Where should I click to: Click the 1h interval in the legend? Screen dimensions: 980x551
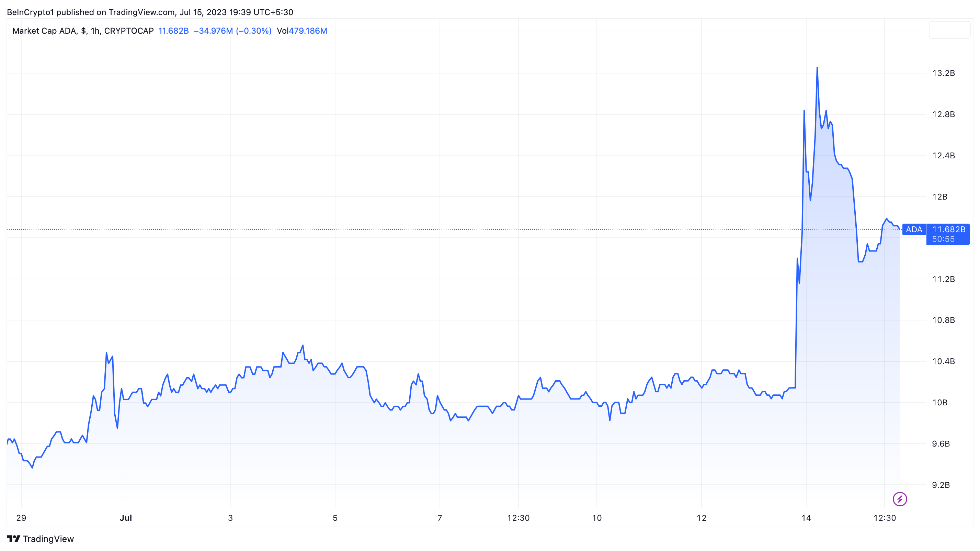pyautogui.click(x=95, y=31)
